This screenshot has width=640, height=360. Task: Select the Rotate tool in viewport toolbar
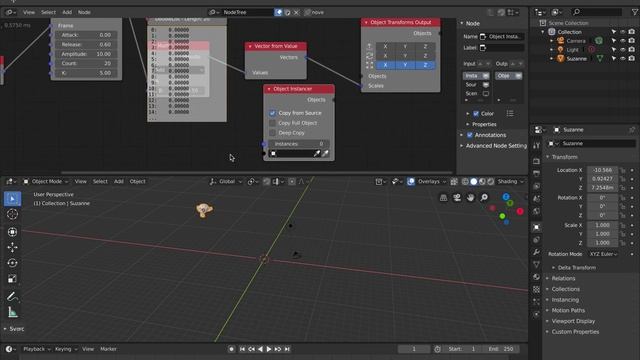click(12, 263)
